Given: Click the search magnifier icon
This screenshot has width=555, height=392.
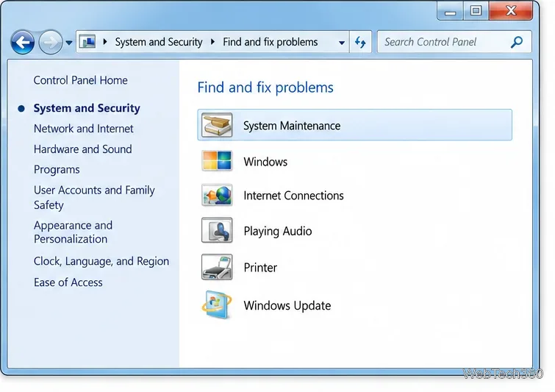Looking at the screenshot, I should [x=517, y=42].
